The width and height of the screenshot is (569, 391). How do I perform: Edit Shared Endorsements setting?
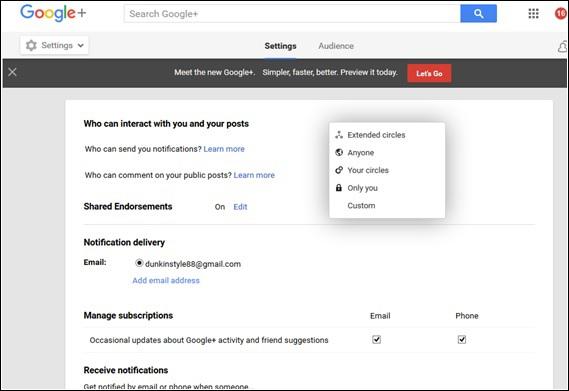coord(240,207)
